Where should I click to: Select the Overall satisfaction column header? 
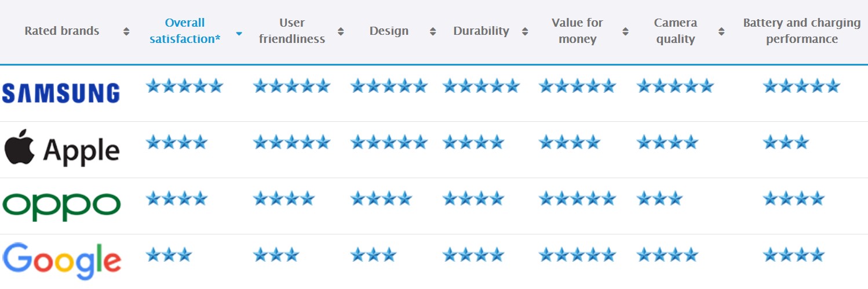185,31
